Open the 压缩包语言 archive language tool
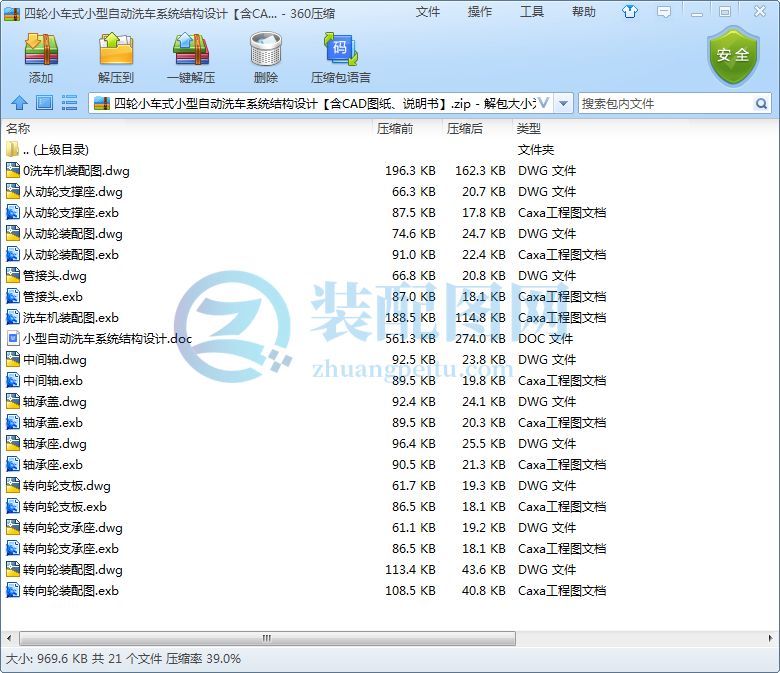The image size is (780, 673). pyautogui.click(x=341, y=49)
